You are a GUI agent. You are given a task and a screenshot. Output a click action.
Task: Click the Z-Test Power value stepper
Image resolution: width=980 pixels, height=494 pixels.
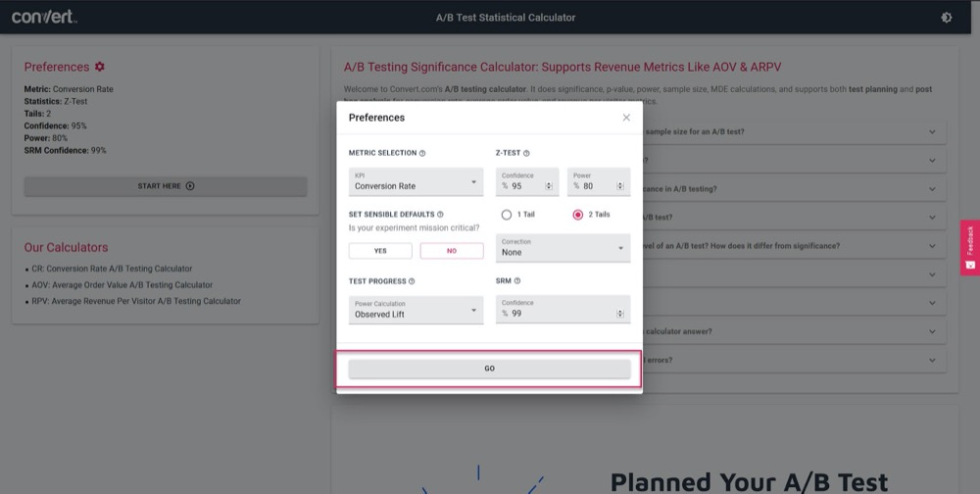click(x=620, y=185)
